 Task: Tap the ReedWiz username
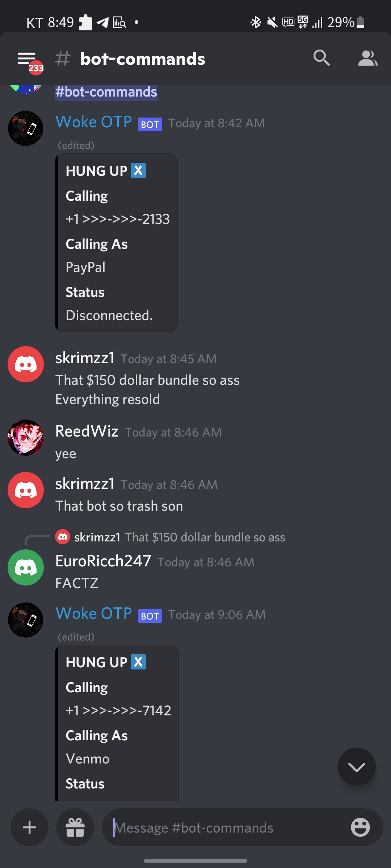click(x=87, y=431)
